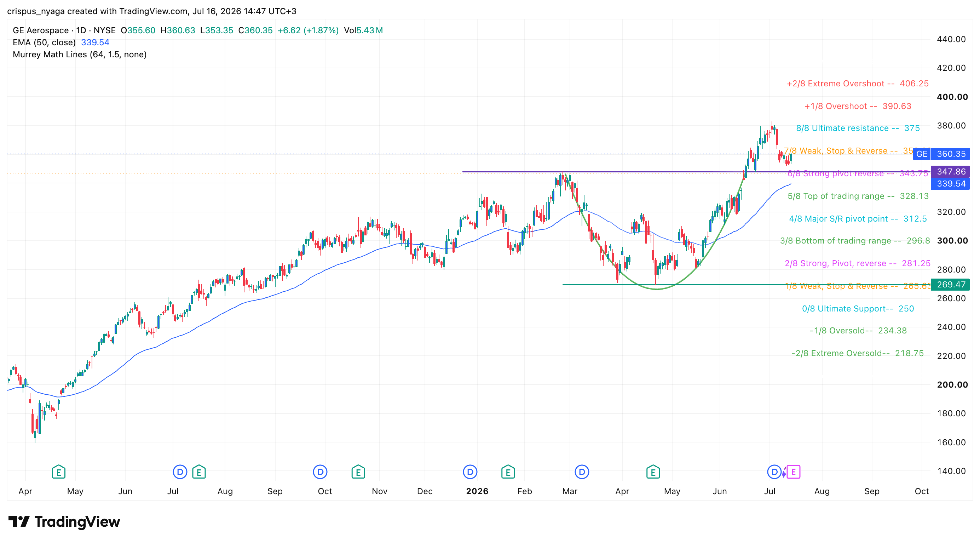Click the -1/8 Oversold 234.38 label
Image resolution: width=980 pixels, height=543 pixels.
point(858,331)
